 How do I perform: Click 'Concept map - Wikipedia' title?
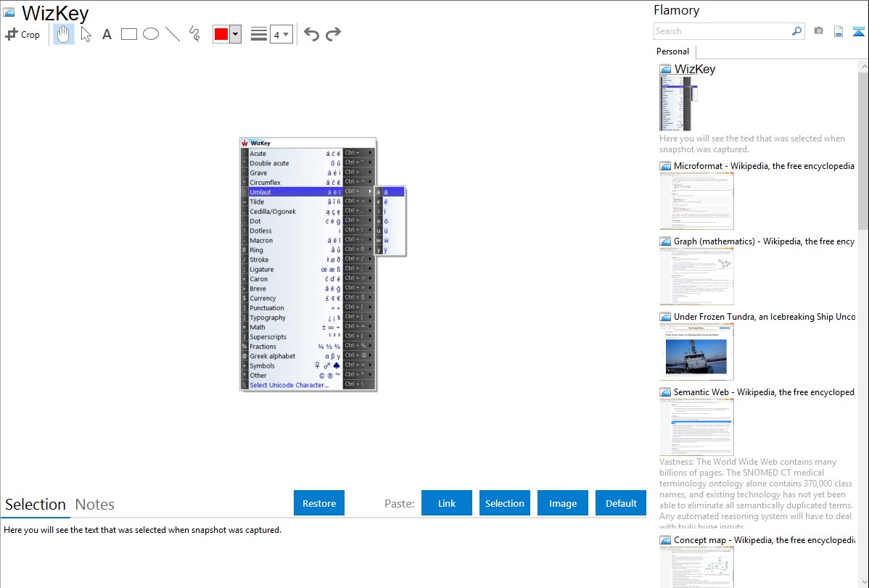point(765,539)
